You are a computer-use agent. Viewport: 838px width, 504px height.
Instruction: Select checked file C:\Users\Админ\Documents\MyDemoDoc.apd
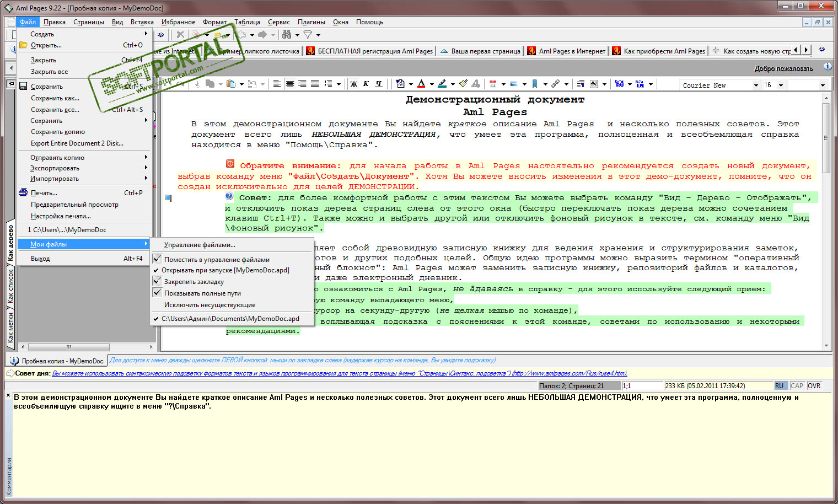point(232,319)
